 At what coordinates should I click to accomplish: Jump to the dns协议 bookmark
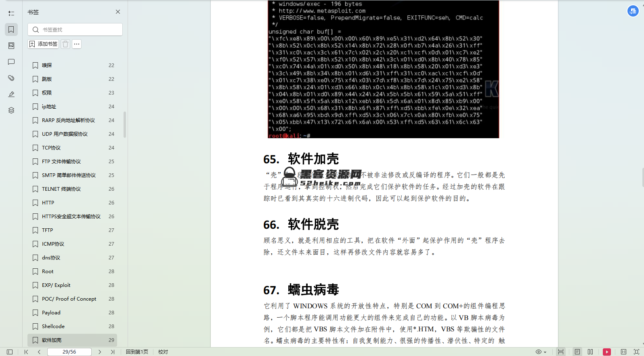click(x=72, y=258)
